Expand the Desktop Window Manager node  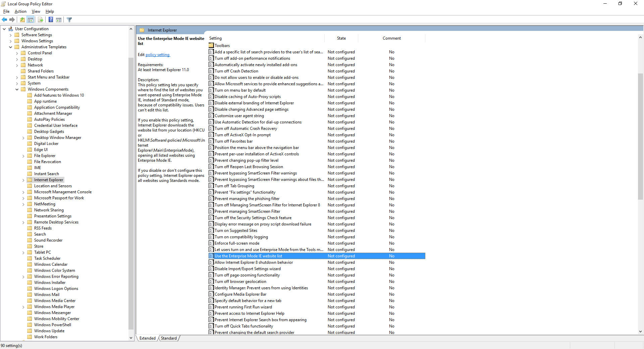pos(23,138)
